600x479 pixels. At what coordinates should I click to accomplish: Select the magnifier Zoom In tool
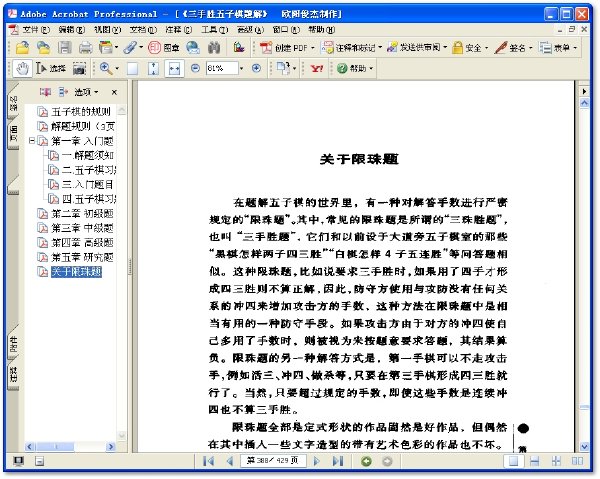[106, 68]
